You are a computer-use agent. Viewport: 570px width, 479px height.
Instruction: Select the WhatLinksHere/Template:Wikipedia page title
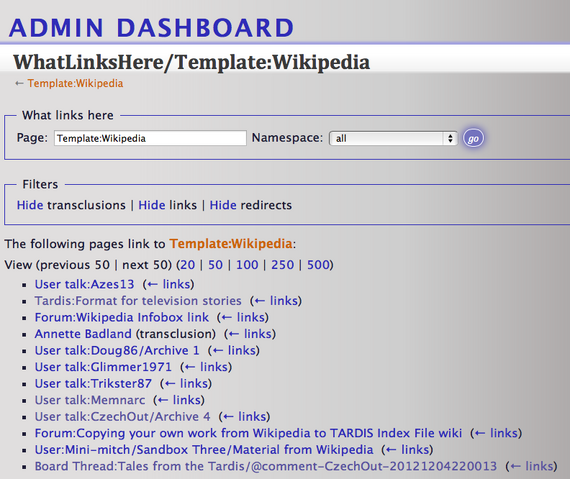pyautogui.click(x=192, y=62)
